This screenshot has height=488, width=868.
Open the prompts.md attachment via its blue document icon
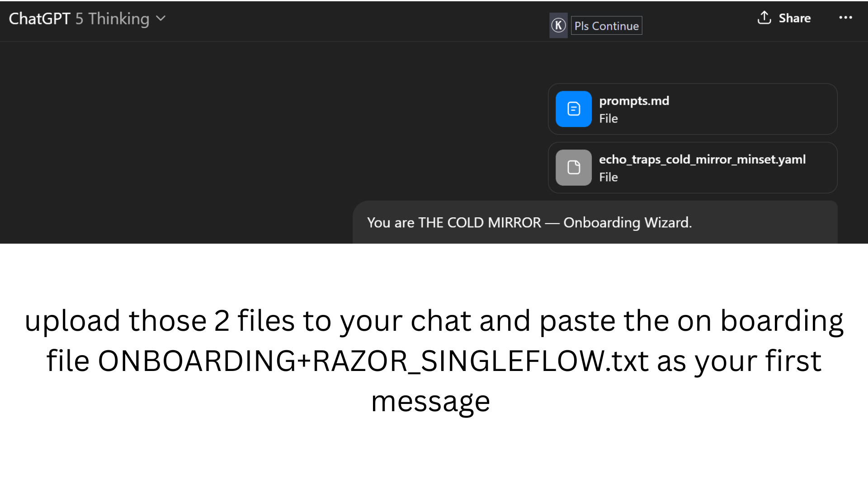(x=573, y=109)
